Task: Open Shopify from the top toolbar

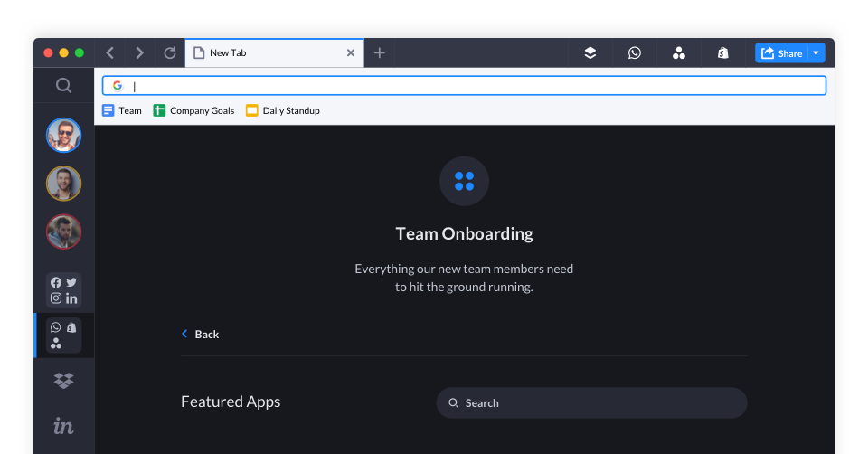Action: point(723,53)
